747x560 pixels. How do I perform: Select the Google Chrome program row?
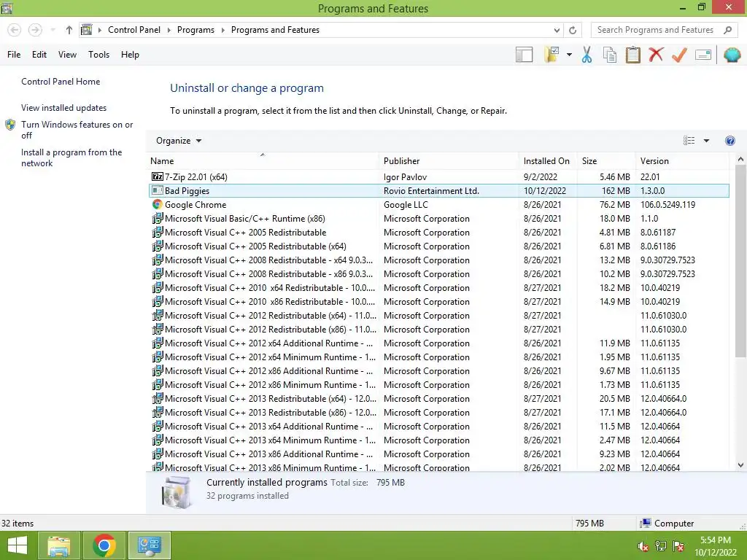click(438, 205)
